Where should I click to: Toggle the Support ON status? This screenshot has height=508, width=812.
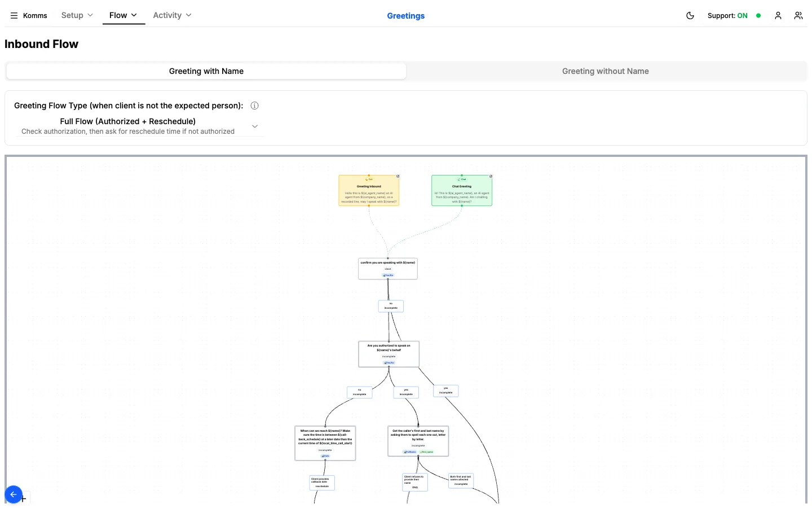tap(734, 16)
